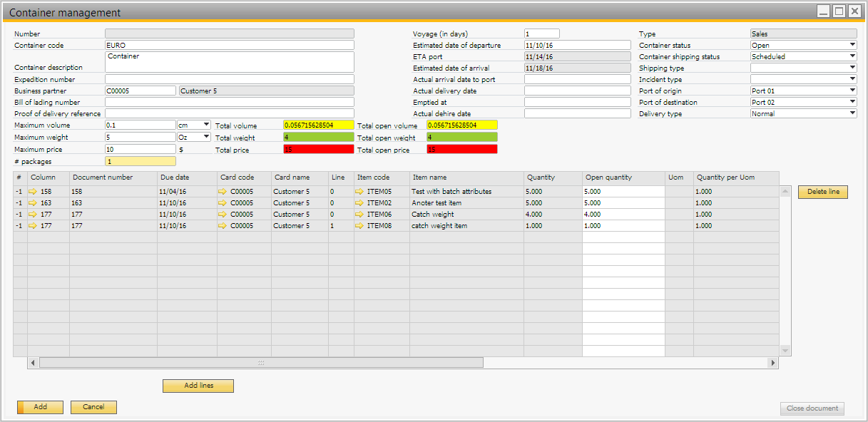
Task: Open card code link arrow in first row
Action: tap(223, 192)
